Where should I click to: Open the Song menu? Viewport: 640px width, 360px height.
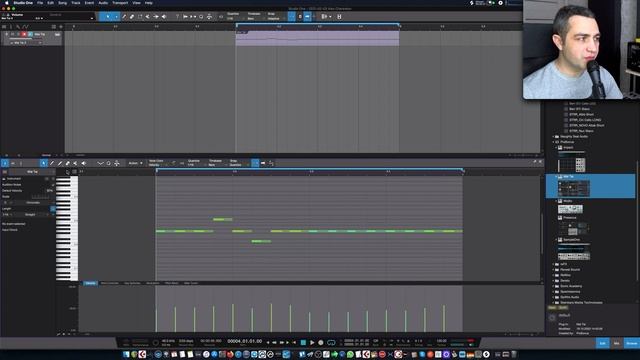pos(62,3)
